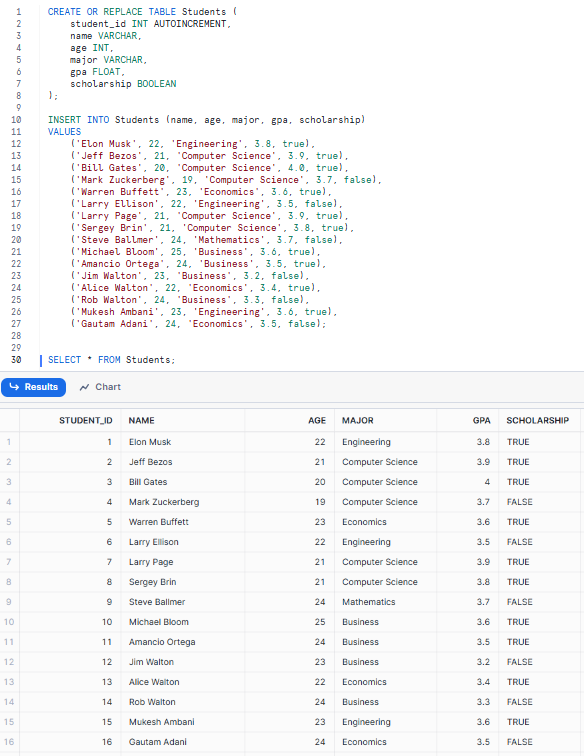Viewport: 584px width, 756px height.
Task: Select the 'Larry Ellison' cell
Action: [x=153, y=542]
